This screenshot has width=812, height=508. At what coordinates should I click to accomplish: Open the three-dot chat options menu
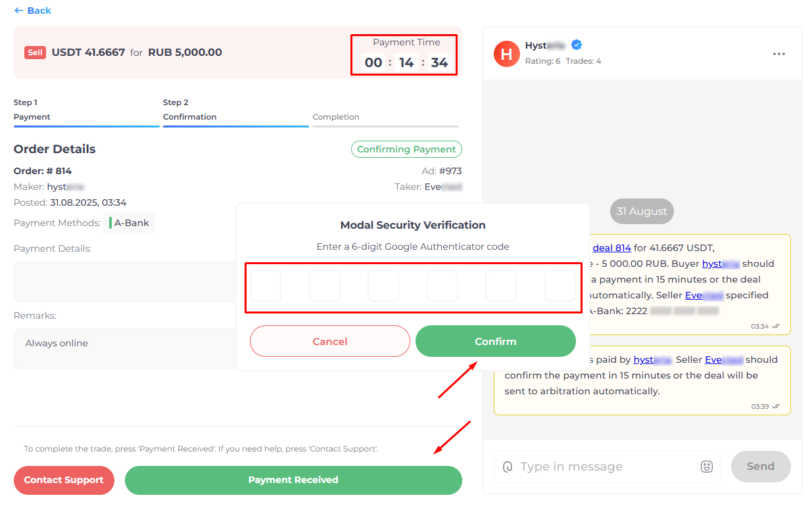(x=779, y=54)
